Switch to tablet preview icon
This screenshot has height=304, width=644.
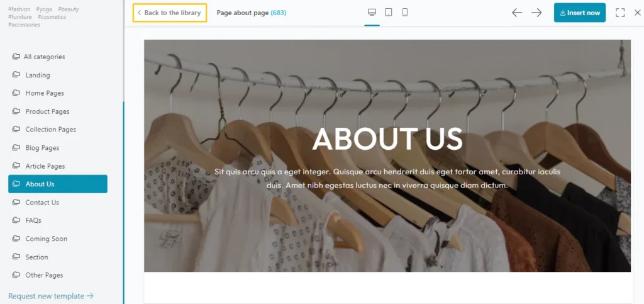coord(388,13)
